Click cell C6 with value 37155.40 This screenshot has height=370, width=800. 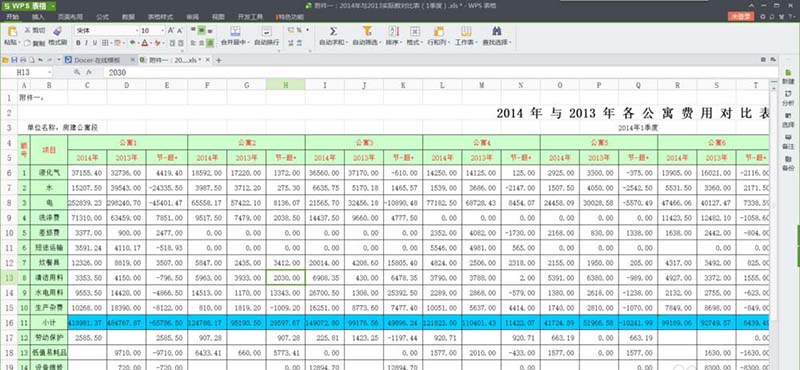coord(87,172)
